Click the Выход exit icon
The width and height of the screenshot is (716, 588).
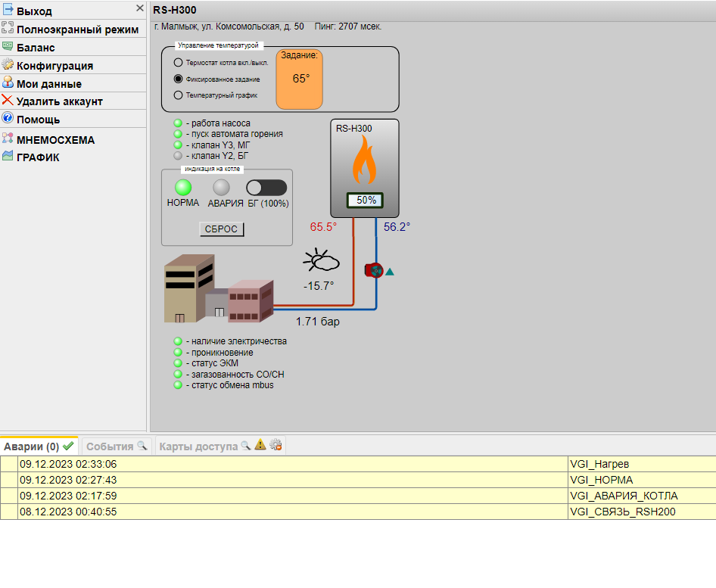click(8, 9)
